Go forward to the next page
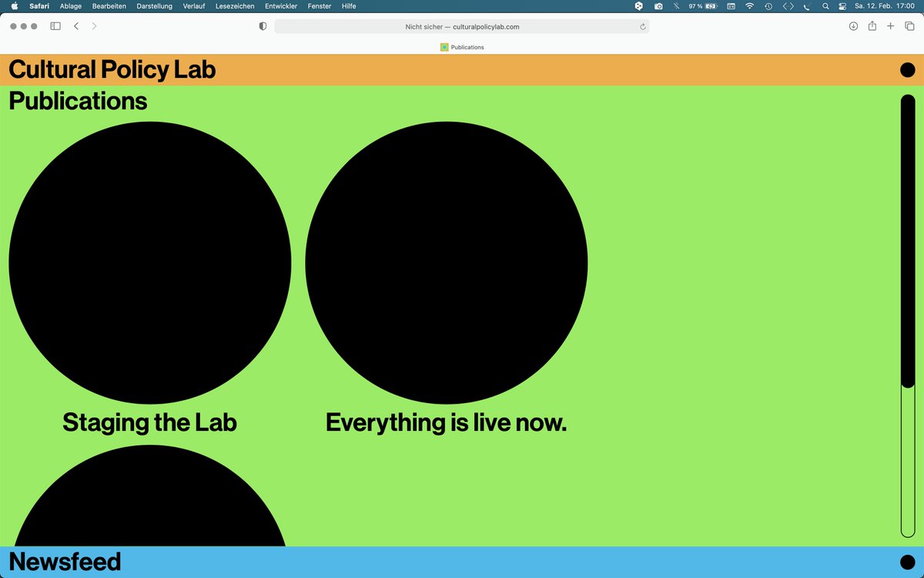 coord(94,26)
